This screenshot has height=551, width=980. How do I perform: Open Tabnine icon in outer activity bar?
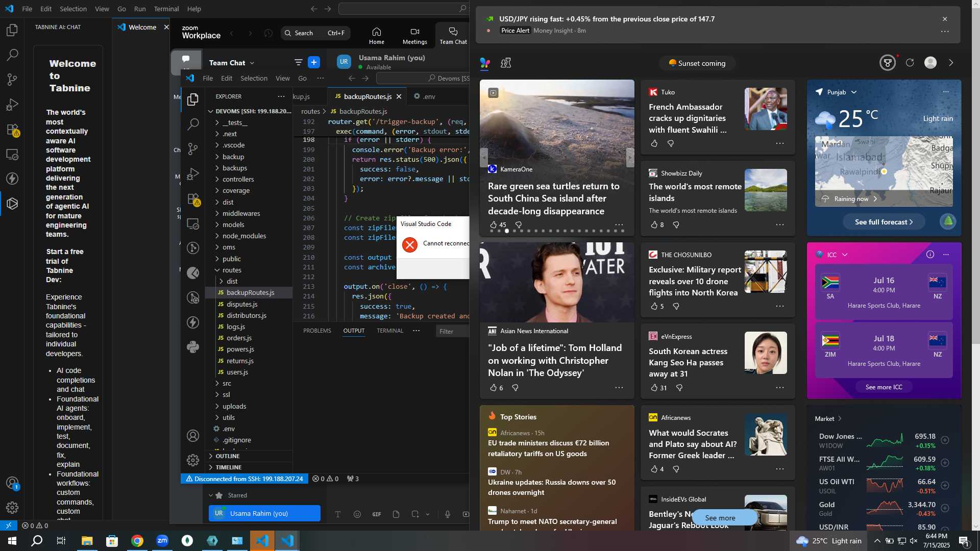point(12,204)
